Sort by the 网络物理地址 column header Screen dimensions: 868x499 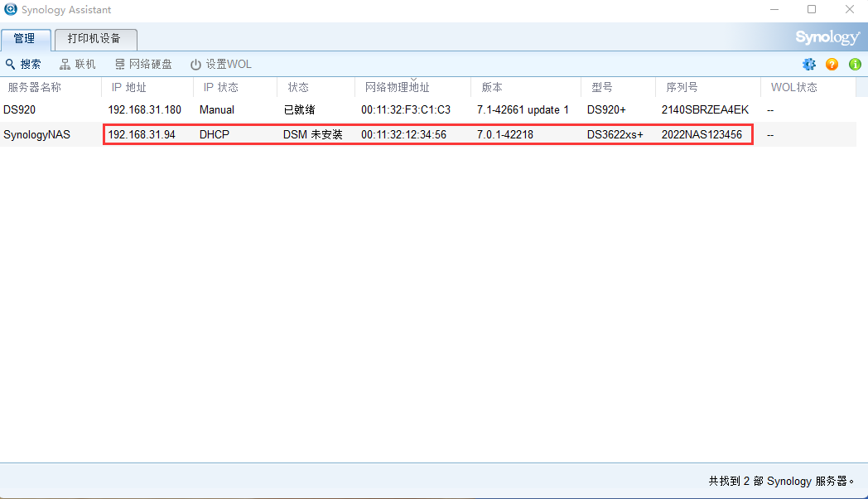(398, 87)
